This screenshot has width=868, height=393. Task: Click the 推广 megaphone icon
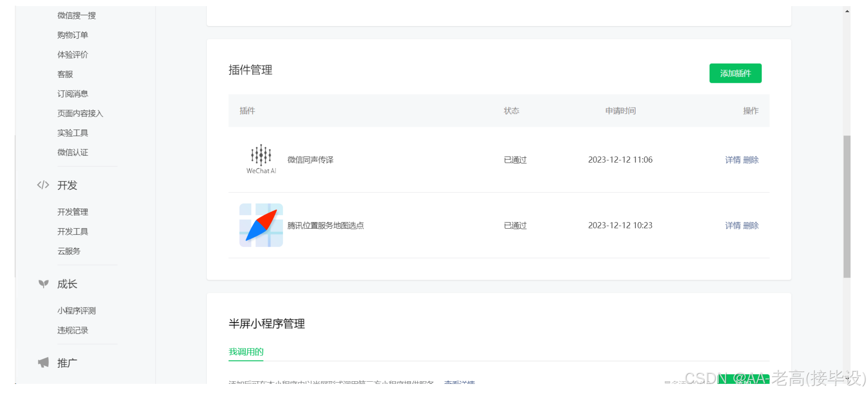coord(43,363)
